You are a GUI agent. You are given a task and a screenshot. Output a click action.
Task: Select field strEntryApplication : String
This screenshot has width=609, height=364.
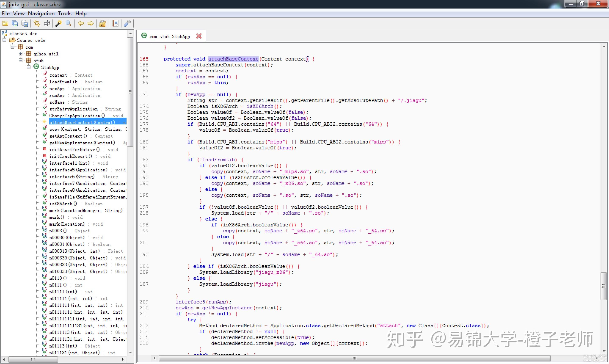tap(85, 109)
